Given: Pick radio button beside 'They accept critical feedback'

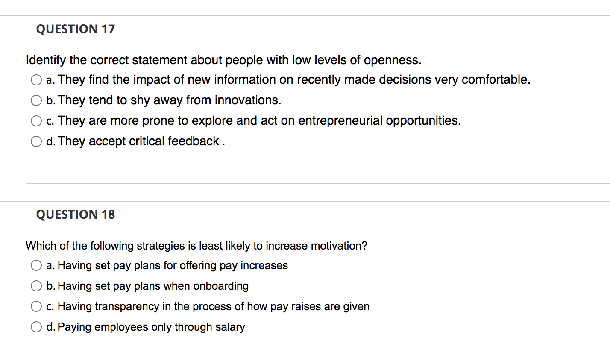Looking at the screenshot, I should [x=36, y=141].
